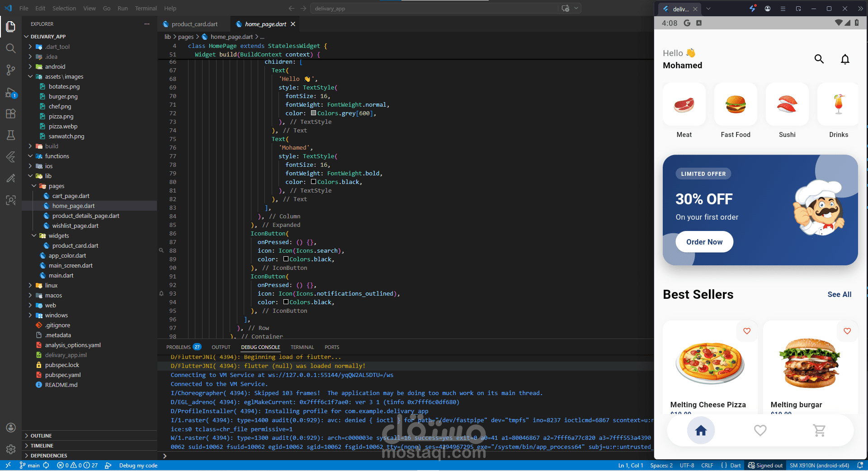This screenshot has width=868, height=471.
Task: Select the Meat category icon
Action: tap(684, 104)
